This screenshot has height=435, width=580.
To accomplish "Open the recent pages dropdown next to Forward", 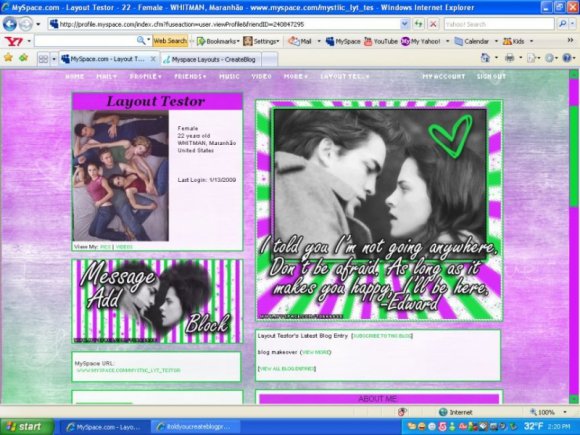I will point(38,24).
